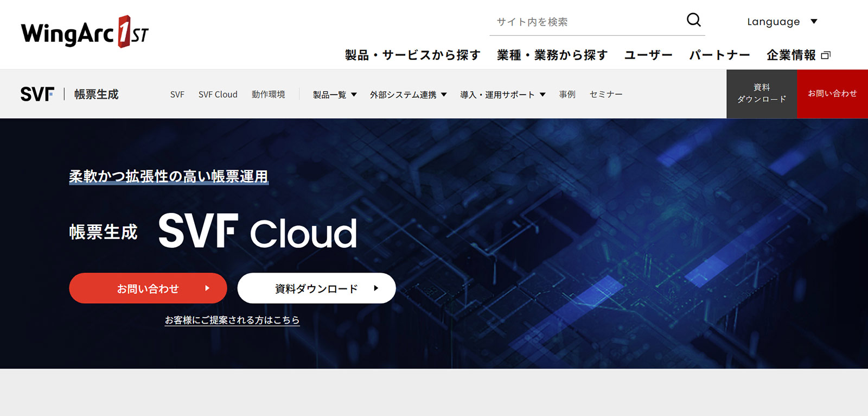Image resolution: width=868 pixels, height=416 pixels.
Task: Click the dark 資料ダウンロード header button
Action: point(762,93)
